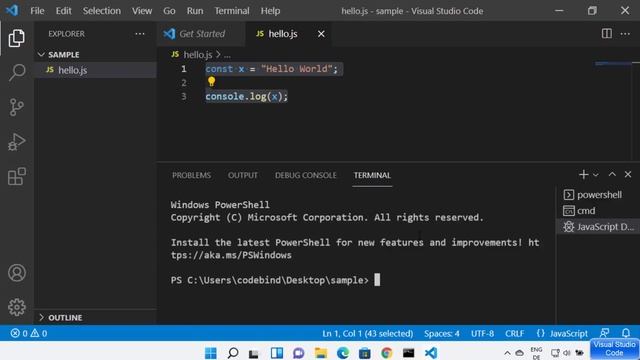Viewport: 640px width, 360px height.
Task: Open the Help menu
Action: coord(270,11)
